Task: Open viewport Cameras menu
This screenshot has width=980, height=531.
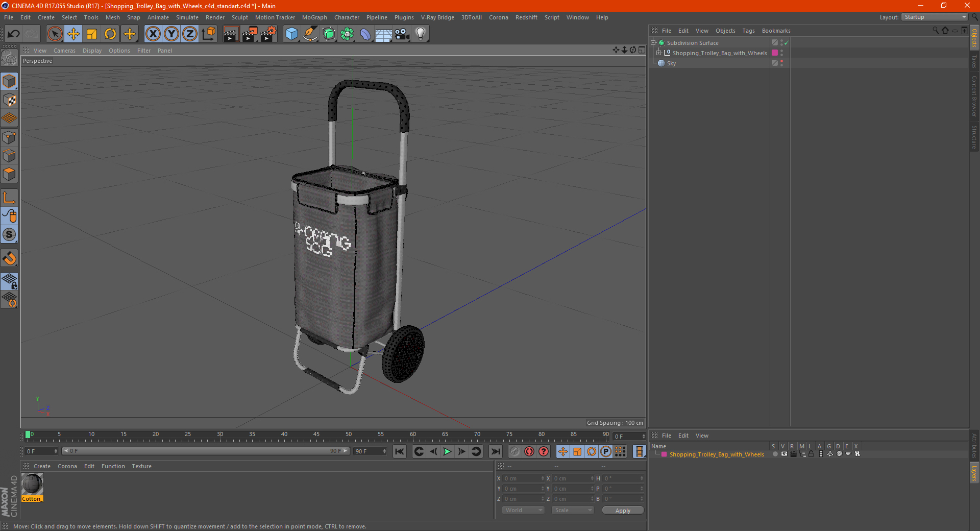Action: click(x=64, y=51)
